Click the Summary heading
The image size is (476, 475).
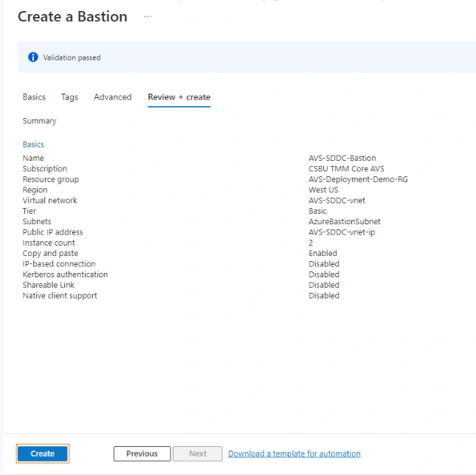[39, 121]
